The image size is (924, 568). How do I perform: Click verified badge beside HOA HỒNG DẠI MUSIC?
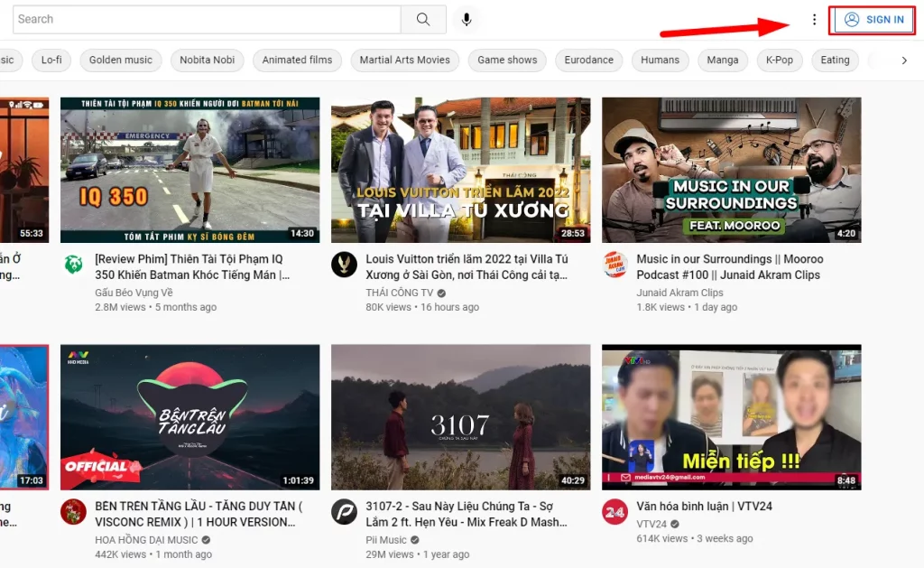tap(207, 540)
